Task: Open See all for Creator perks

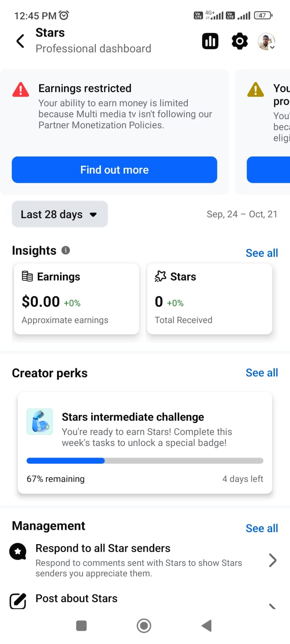Action: [x=262, y=373]
